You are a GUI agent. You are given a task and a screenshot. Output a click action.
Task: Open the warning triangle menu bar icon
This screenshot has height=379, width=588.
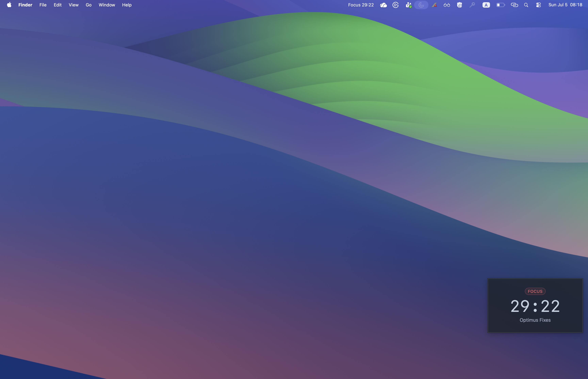pyautogui.click(x=434, y=5)
